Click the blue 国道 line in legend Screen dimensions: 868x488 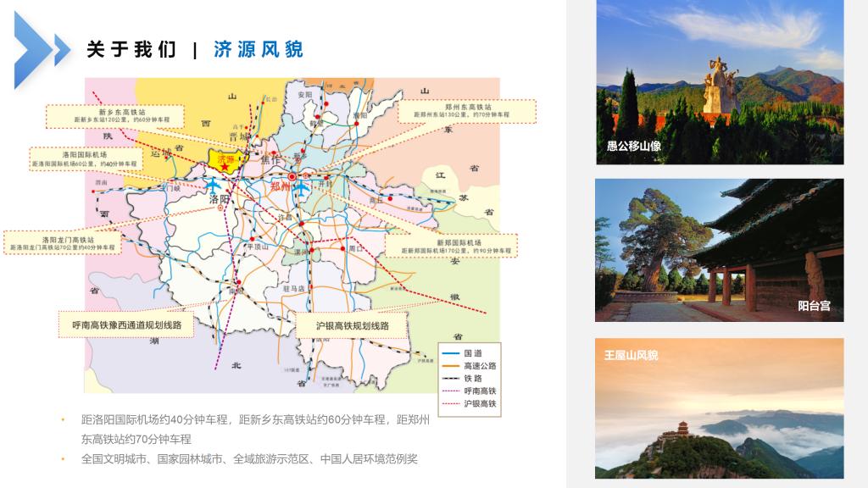(x=449, y=352)
